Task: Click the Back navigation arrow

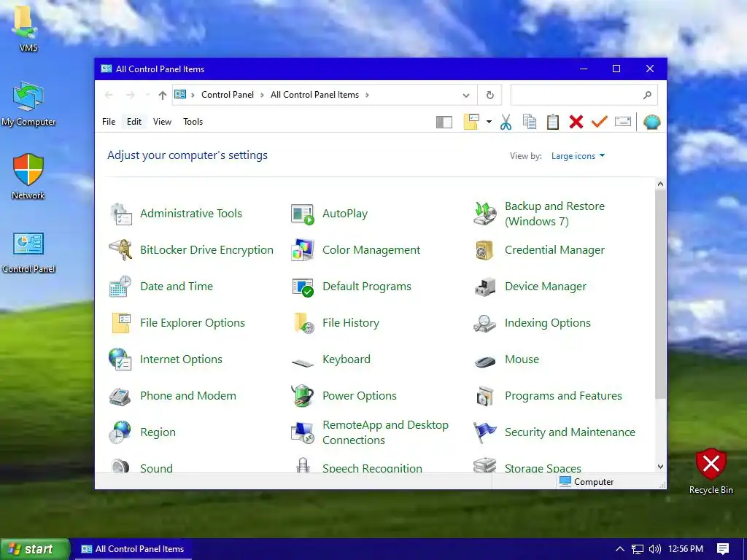Action: click(109, 95)
